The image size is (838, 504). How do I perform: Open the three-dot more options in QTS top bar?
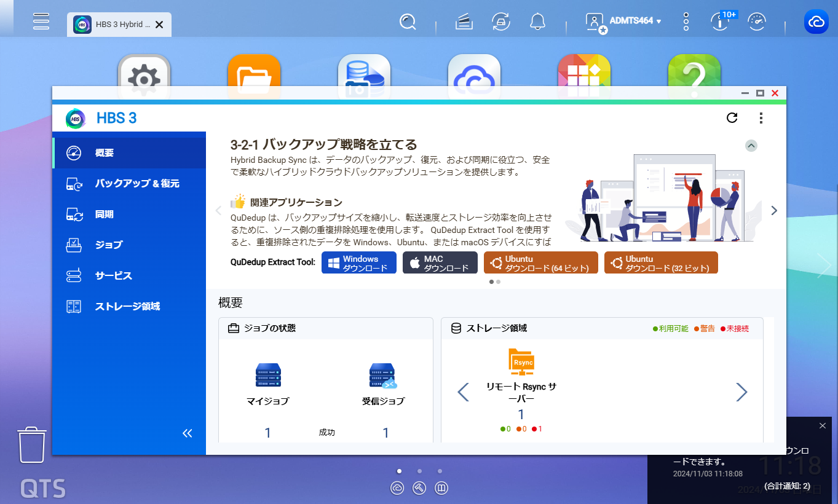686,22
